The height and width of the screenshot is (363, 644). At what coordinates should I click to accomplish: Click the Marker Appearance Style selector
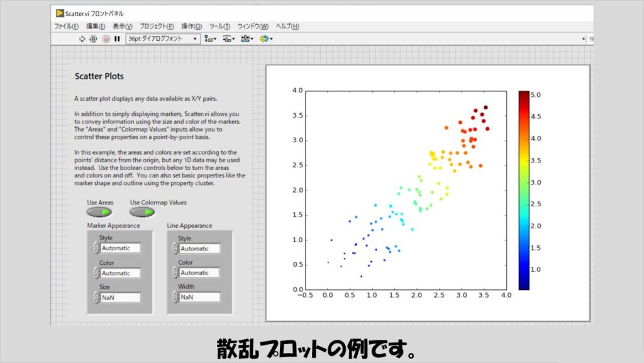point(120,249)
